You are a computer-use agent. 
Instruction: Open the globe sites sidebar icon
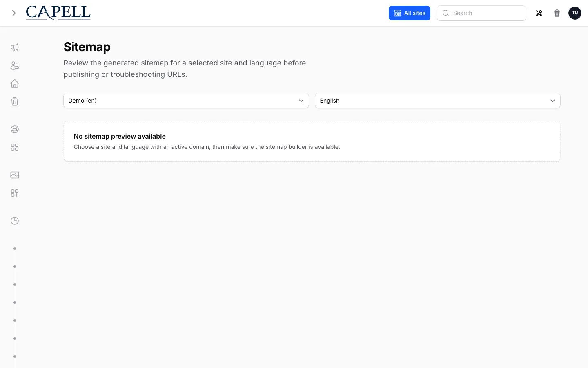tap(15, 129)
